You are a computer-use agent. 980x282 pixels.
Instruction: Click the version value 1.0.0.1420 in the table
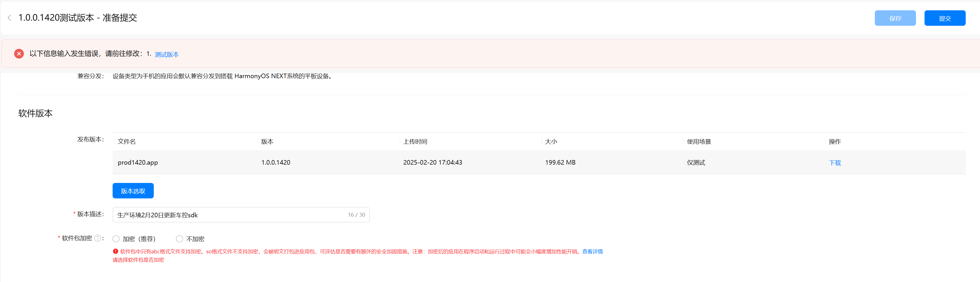pyautogui.click(x=276, y=162)
